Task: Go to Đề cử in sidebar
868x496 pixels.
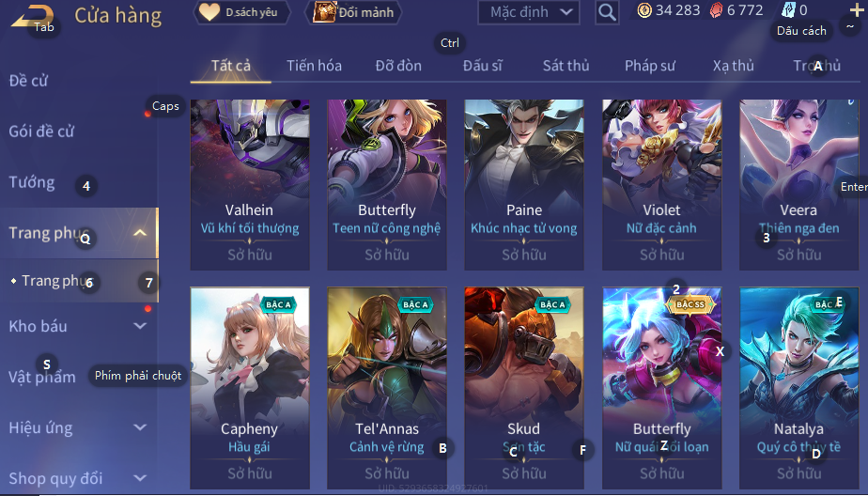Action: (x=28, y=81)
